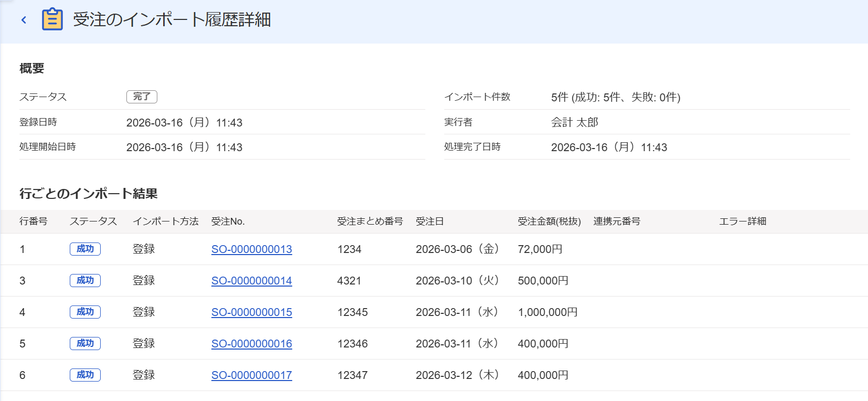Image resolution: width=868 pixels, height=401 pixels.
Task: Click the batch number 4321
Action: [349, 281]
